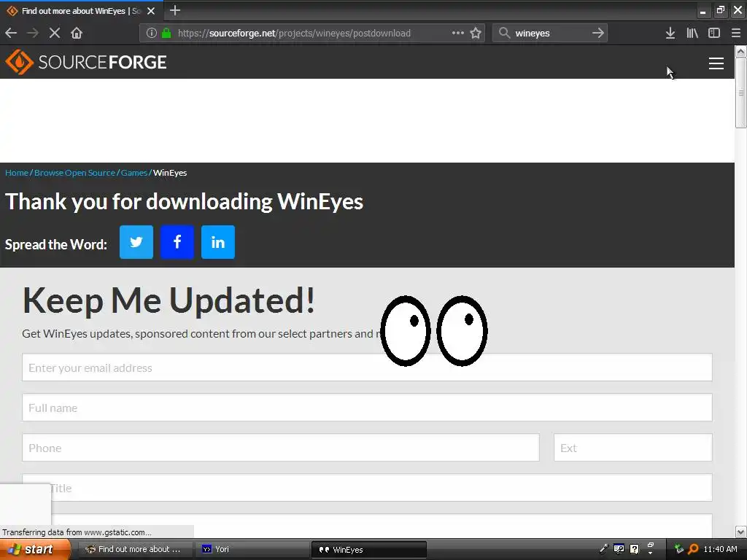Click the 'Spread the Word:' label
This screenshot has width=747, height=560.
pyautogui.click(x=55, y=244)
